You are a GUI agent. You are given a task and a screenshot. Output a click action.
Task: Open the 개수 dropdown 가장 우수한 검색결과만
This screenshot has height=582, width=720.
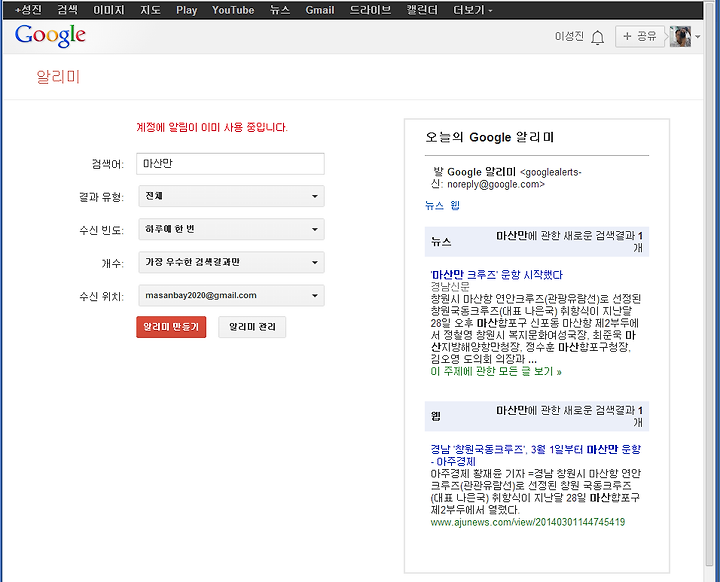click(231, 262)
